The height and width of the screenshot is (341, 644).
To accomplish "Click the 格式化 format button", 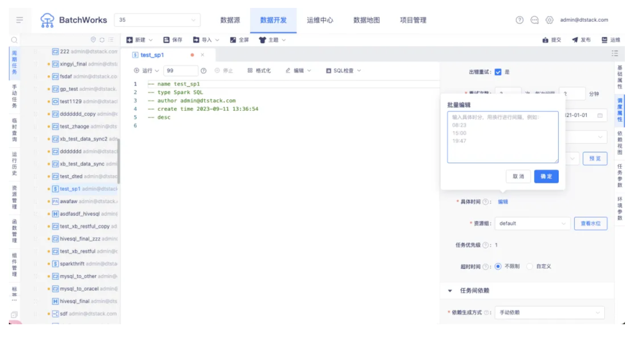I will (x=259, y=71).
